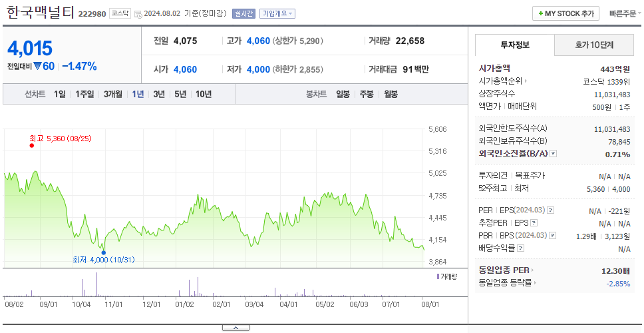This screenshot has height=333, width=644.
Task: Click 코스닥 1339위 rank value
Action: pyautogui.click(x=606, y=81)
